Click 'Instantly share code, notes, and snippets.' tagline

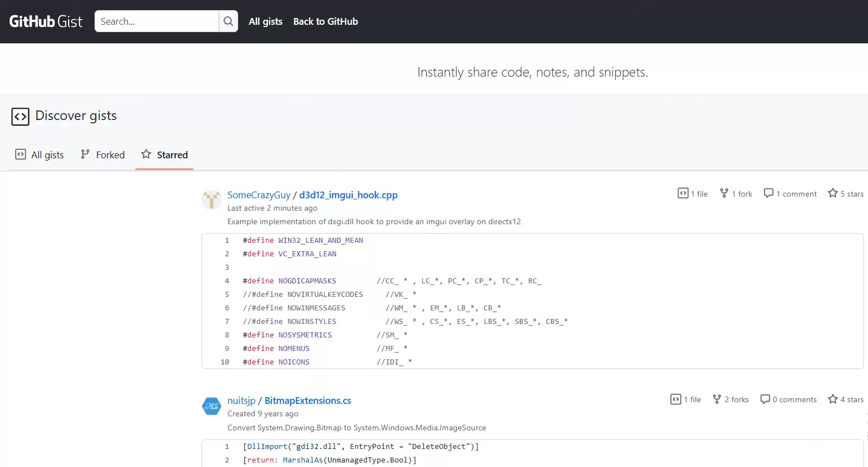[x=533, y=72]
